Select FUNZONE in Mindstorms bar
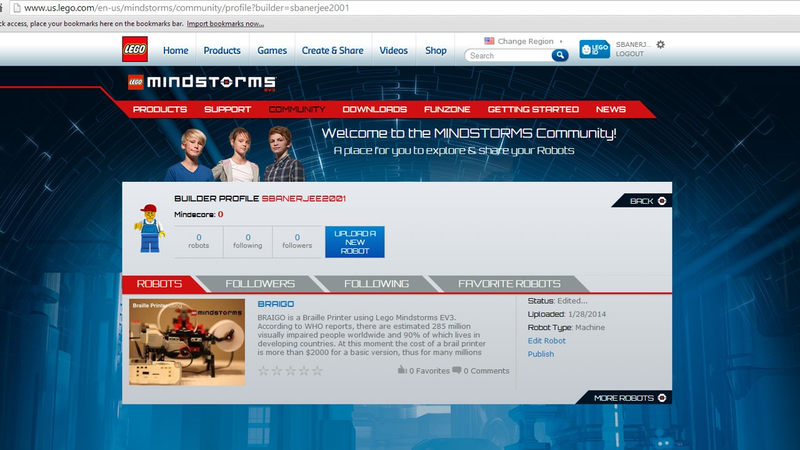 pyautogui.click(x=447, y=109)
